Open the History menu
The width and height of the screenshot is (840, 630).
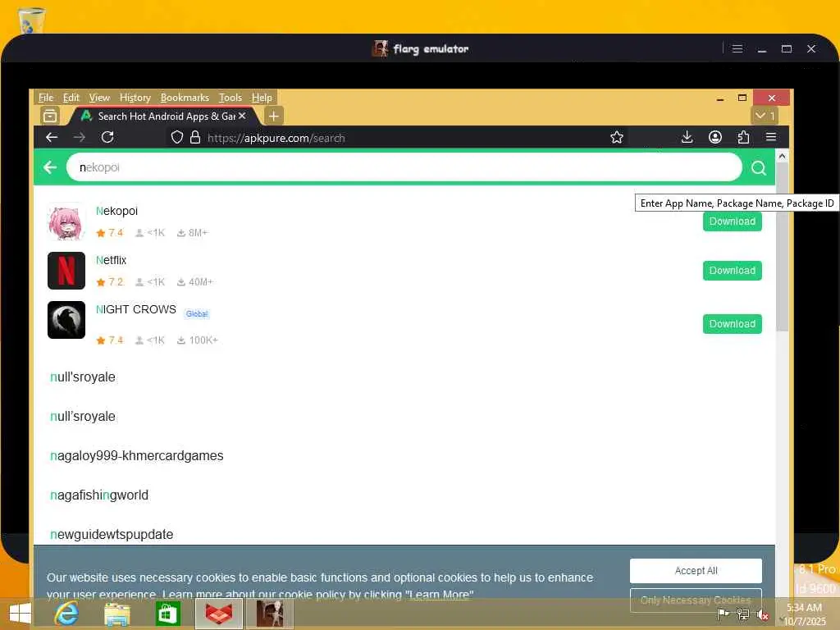tap(135, 98)
